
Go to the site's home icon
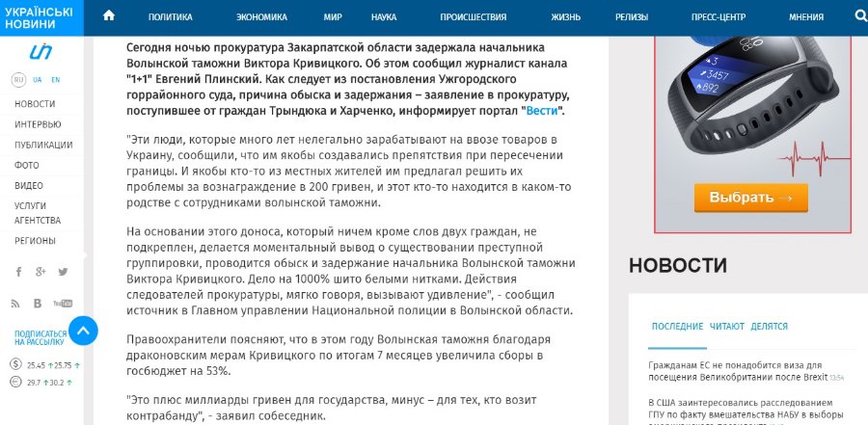109,16
